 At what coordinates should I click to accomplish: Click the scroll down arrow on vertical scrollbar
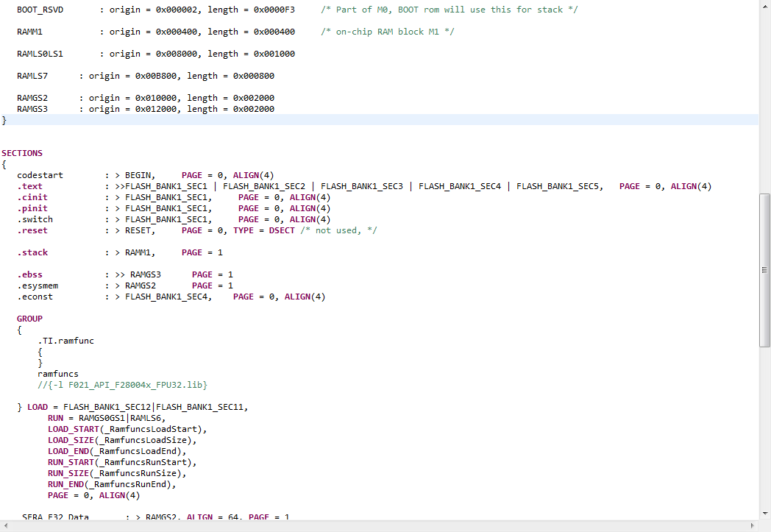[x=765, y=514]
